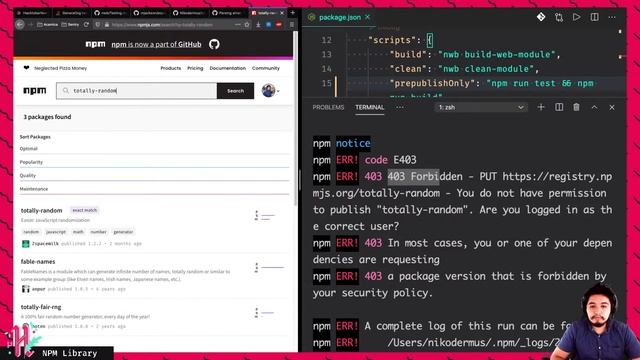Image resolution: width=640 pixels, height=360 pixels.
Task: Open the Documentation link on npm
Action: pyautogui.click(x=228, y=68)
